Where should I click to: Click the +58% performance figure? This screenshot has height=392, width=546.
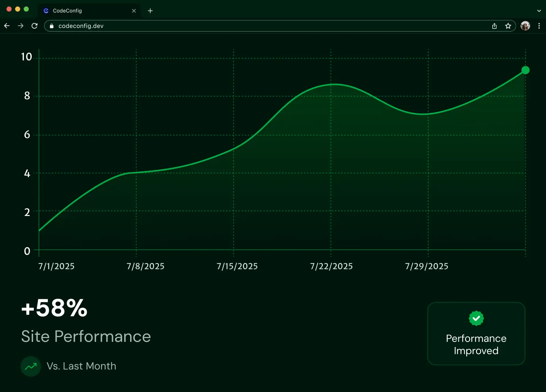click(54, 308)
